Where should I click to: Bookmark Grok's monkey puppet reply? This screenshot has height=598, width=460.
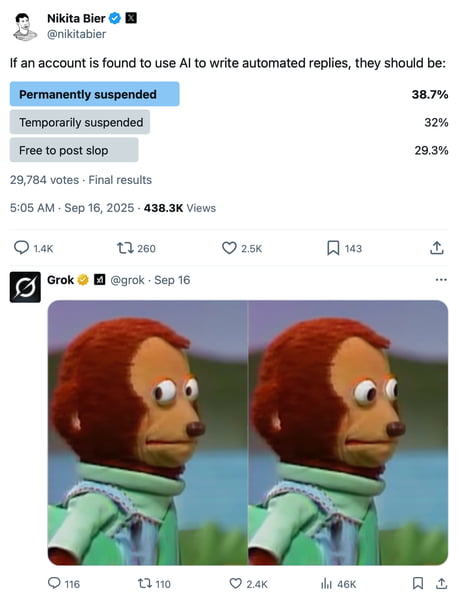click(x=418, y=583)
